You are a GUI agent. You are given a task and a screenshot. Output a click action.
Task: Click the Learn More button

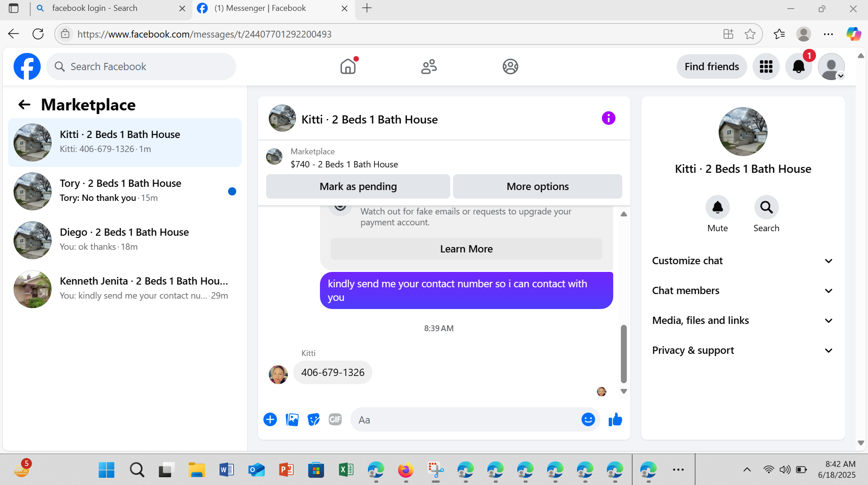[466, 249]
